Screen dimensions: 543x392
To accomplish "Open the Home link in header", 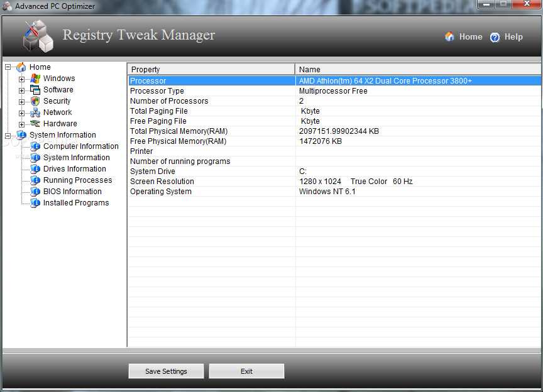I will coord(471,36).
